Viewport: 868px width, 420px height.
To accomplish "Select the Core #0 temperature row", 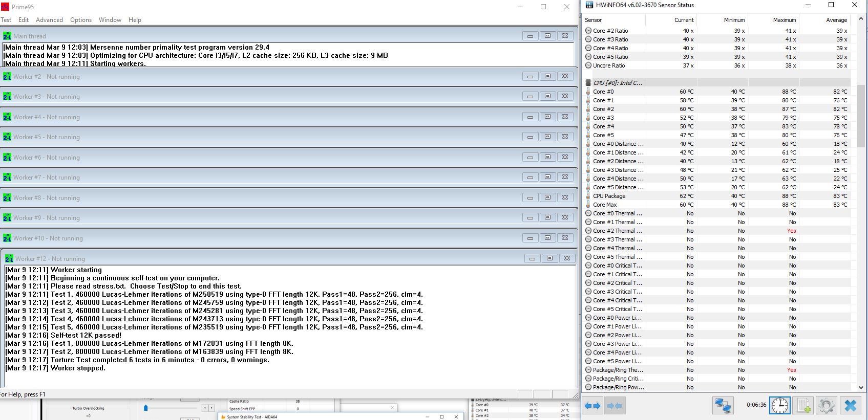I will (x=717, y=92).
